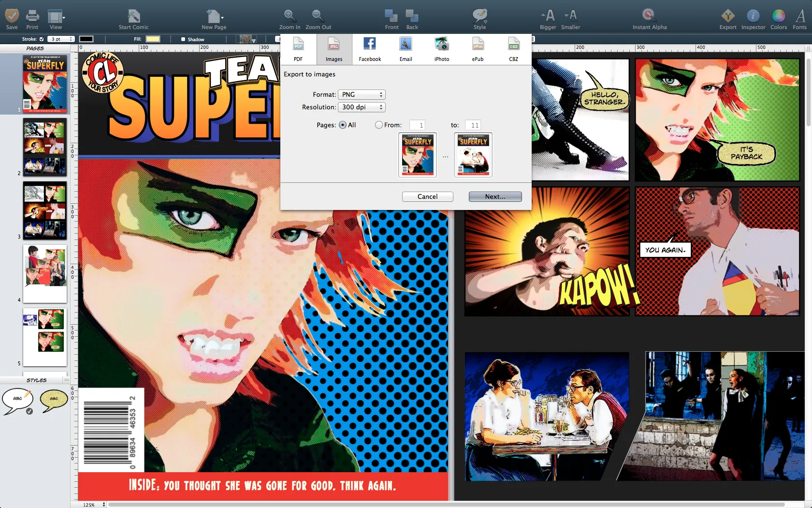Switch to the PDF export tab
Viewport: 812px width, 508px height.
(x=298, y=49)
